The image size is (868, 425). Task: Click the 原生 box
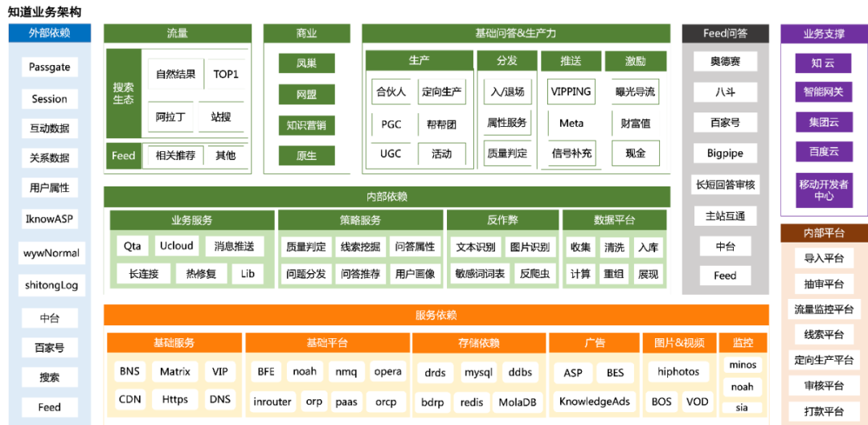pyautogui.click(x=307, y=156)
